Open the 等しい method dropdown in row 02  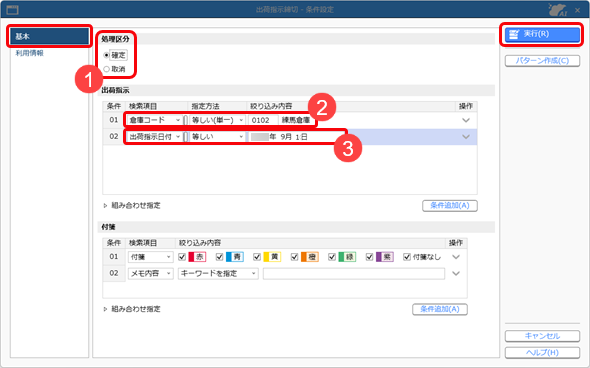[217, 137]
